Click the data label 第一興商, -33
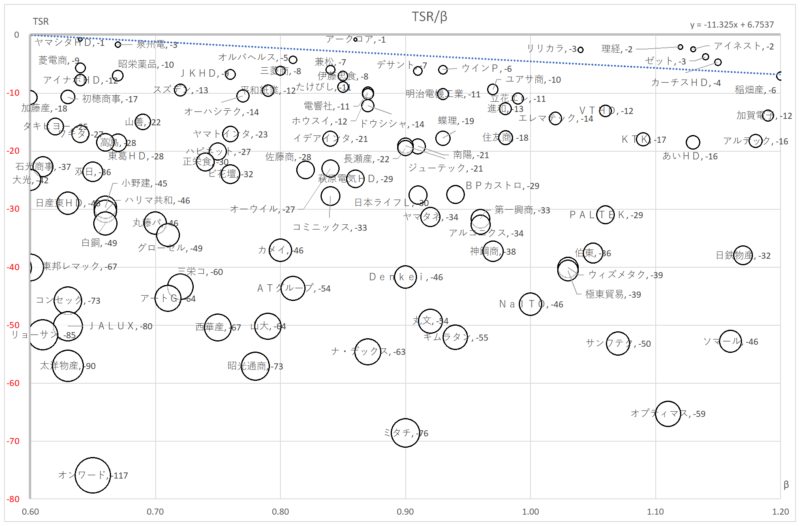The height and width of the screenshot is (526, 800). [x=522, y=210]
